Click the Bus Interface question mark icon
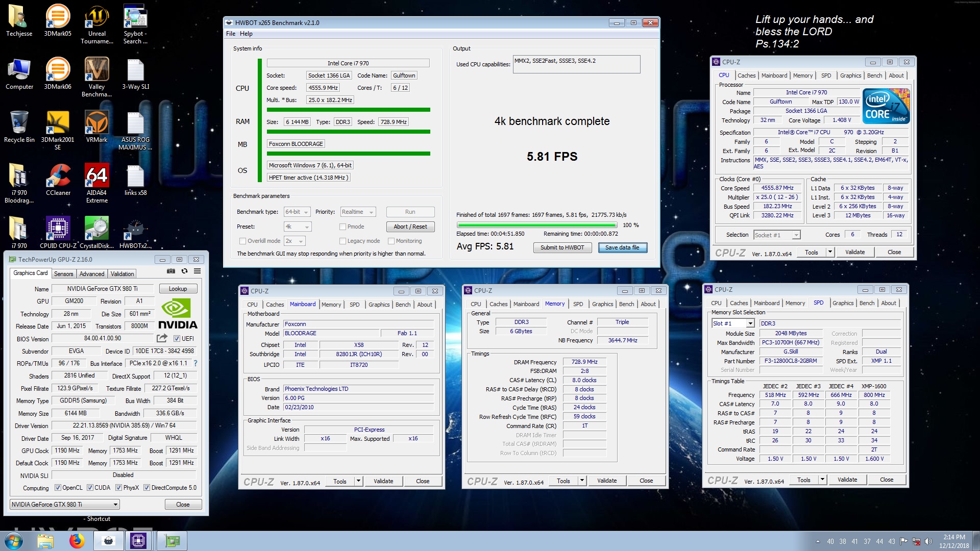 coord(195,363)
